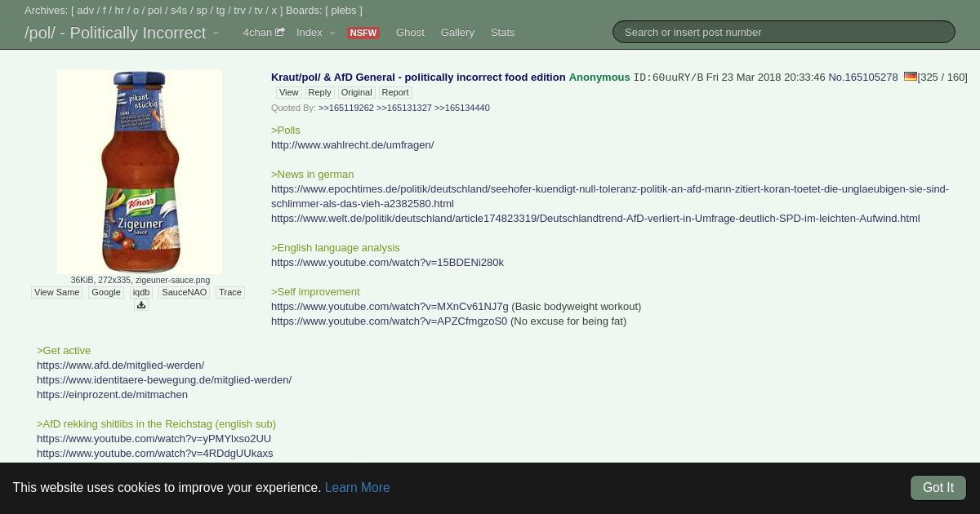The width and height of the screenshot is (980, 514).
Task: Open youtube link v=yPMYlxso2UU
Action: (154, 438)
